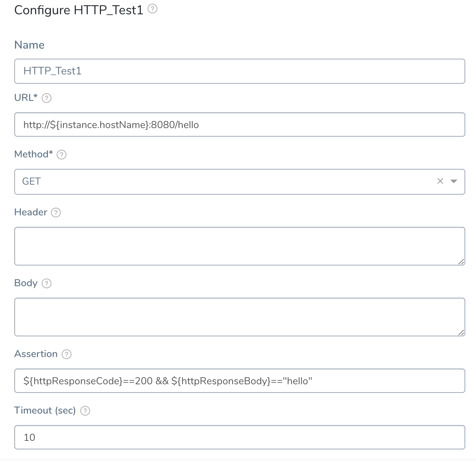Click the Timeout (sec) help icon
This screenshot has width=476, height=463.
tap(85, 411)
